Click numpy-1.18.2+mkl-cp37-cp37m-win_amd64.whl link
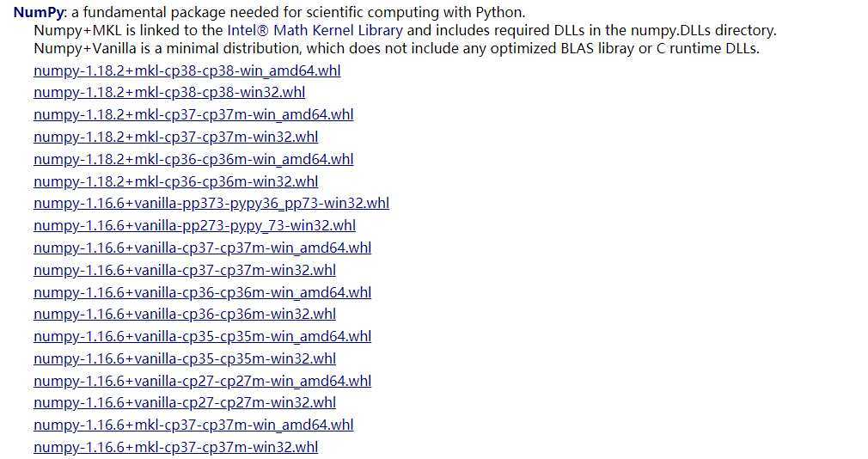 point(193,114)
